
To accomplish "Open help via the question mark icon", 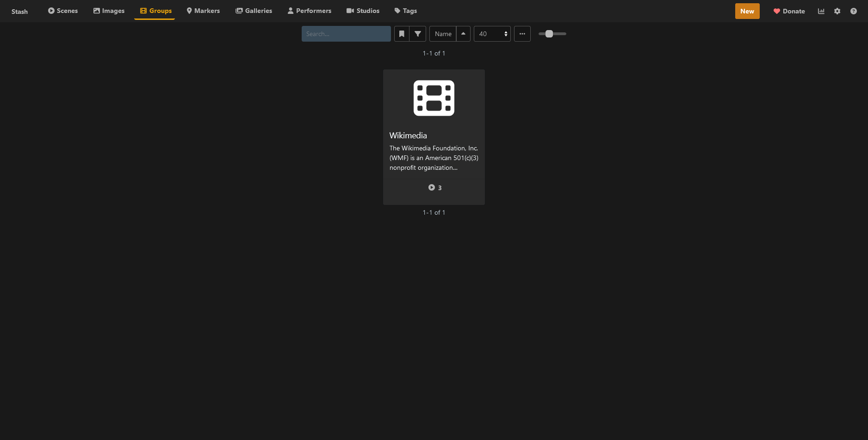I will click(x=854, y=11).
